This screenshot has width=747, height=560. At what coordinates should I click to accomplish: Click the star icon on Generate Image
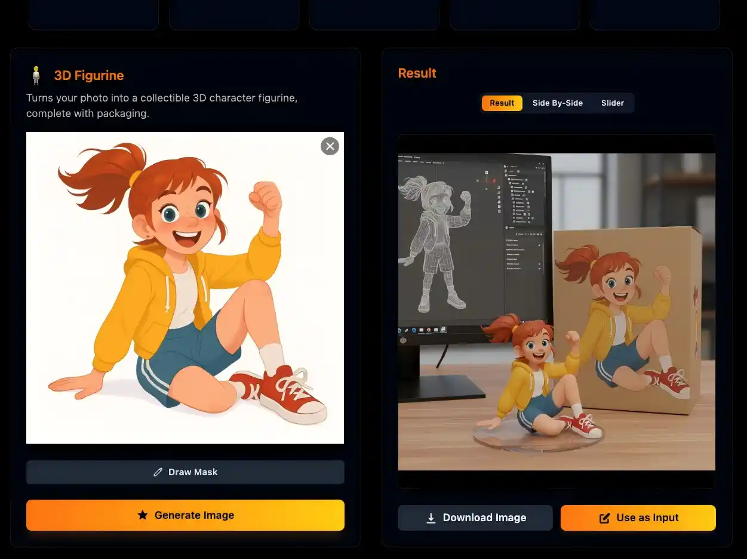[142, 515]
